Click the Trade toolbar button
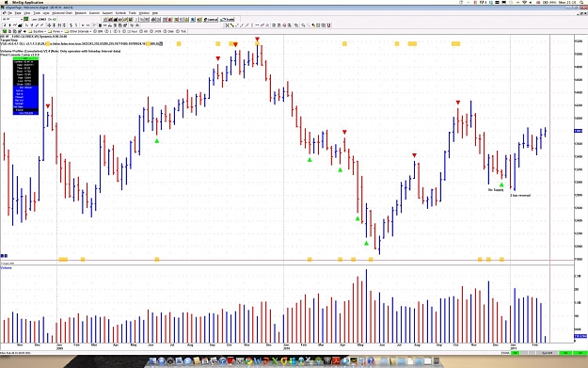Image resolution: width=588 pixels, height=368 pixels. point(228,19)
